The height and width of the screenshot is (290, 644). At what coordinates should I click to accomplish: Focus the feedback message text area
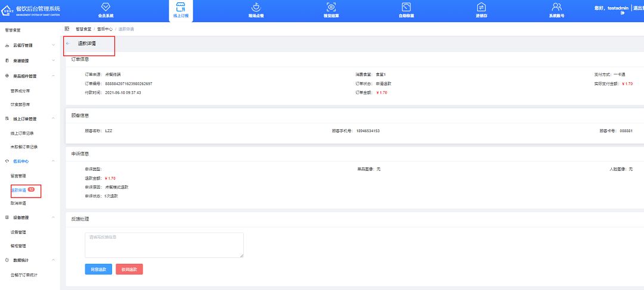click(164, 245)
